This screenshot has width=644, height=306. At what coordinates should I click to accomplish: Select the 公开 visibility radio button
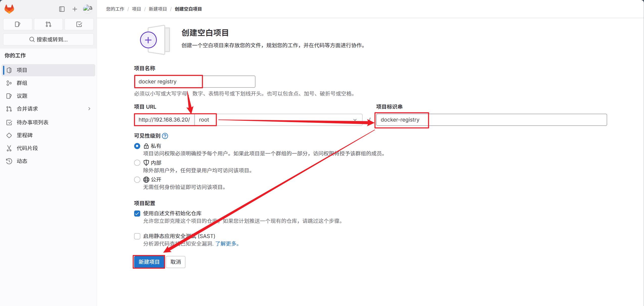[x=137, y=180]
